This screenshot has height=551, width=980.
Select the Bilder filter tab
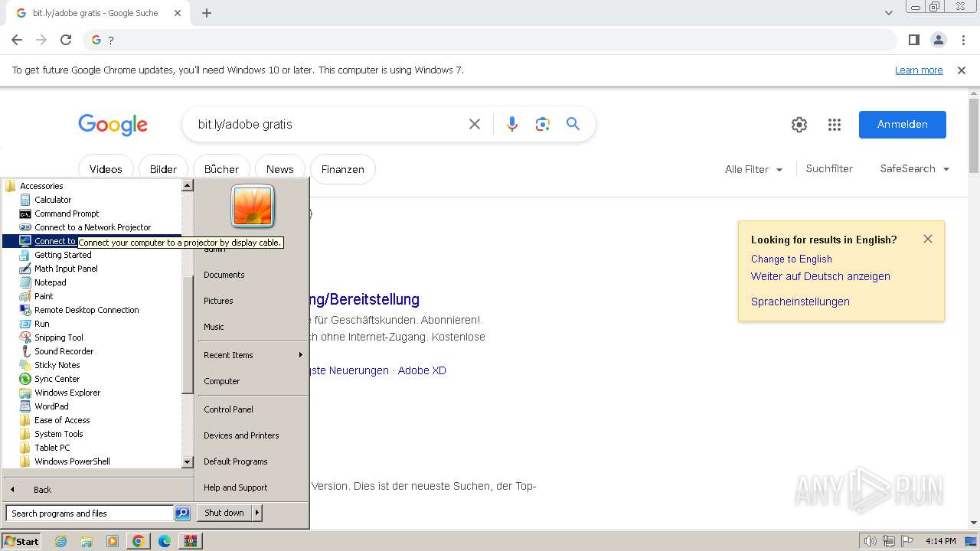(x=163, y=169)
